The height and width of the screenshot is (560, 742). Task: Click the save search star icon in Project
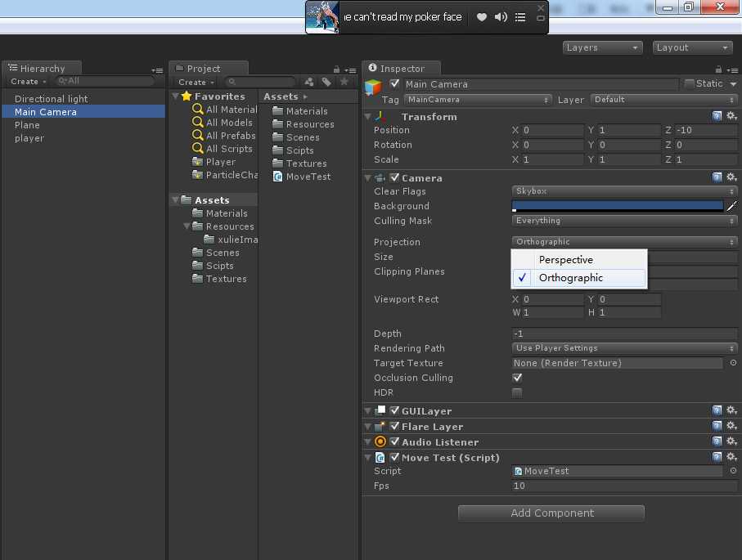point(344,82)
